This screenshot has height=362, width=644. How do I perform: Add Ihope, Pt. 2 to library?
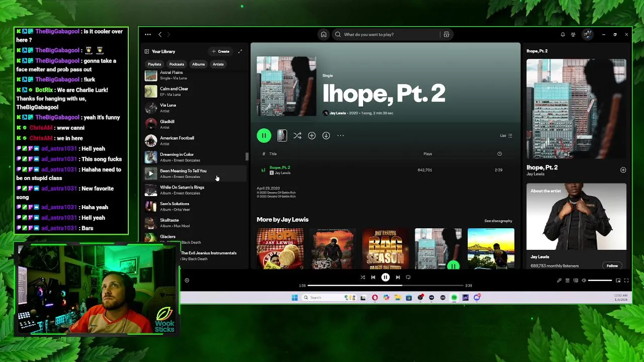(311, 135)
